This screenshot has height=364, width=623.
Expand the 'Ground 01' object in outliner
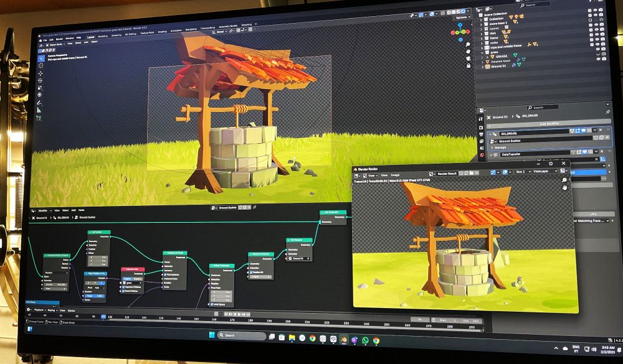pyautogui.click(x=483, y=67)
